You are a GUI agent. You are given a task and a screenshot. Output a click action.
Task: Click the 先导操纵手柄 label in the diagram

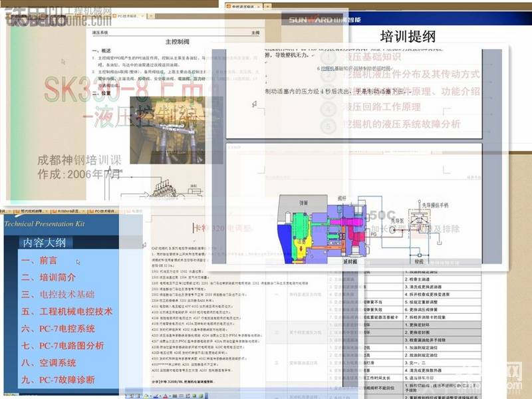click(435, 205)
